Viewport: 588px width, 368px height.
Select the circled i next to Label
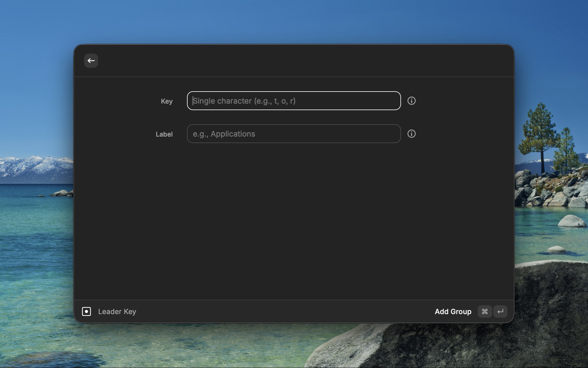pos(411,134)
